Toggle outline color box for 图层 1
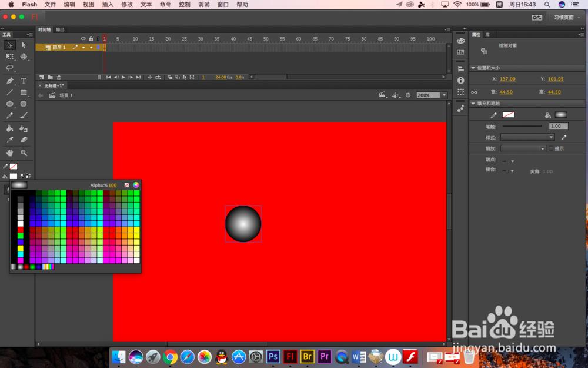588x368 pixels. pyautogui.click(x=98, y=48)
